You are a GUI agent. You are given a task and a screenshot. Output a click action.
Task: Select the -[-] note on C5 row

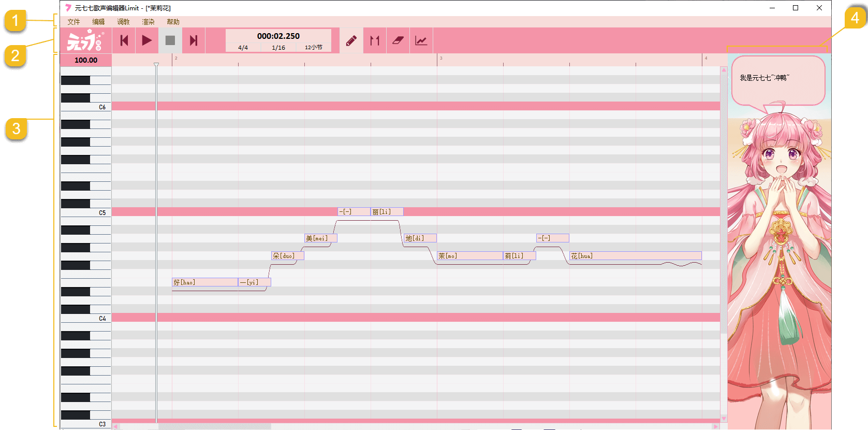(354, 212)
